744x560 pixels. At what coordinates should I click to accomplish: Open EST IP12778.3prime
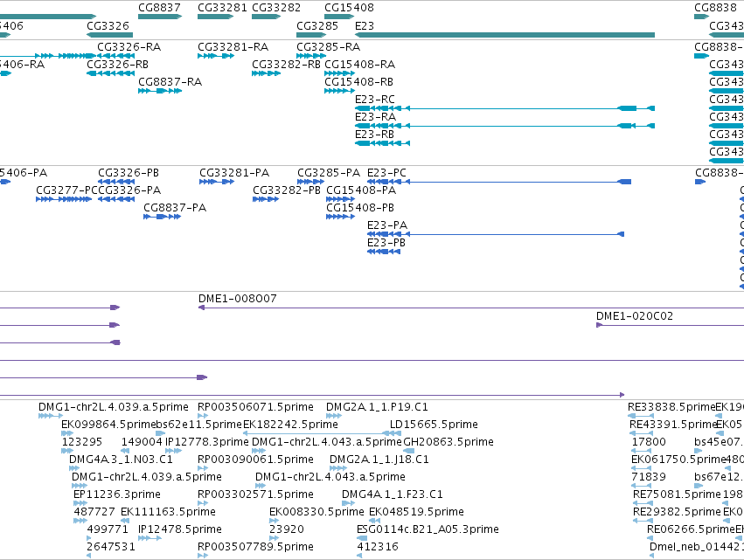coord(173,451)
